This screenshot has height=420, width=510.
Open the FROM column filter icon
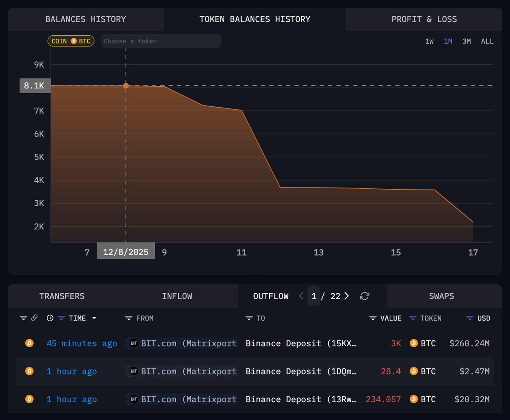point(128,318)
